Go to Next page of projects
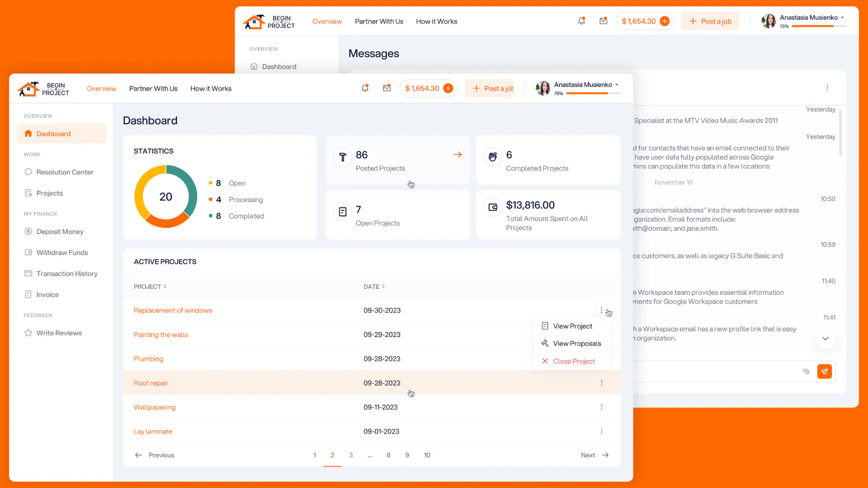 [x=595, y=455]
